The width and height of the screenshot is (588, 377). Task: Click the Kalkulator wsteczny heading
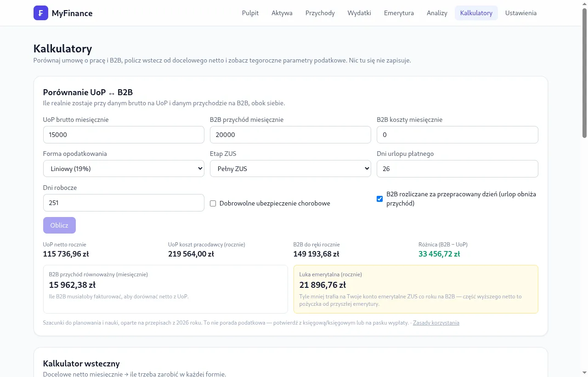(81, 364)
